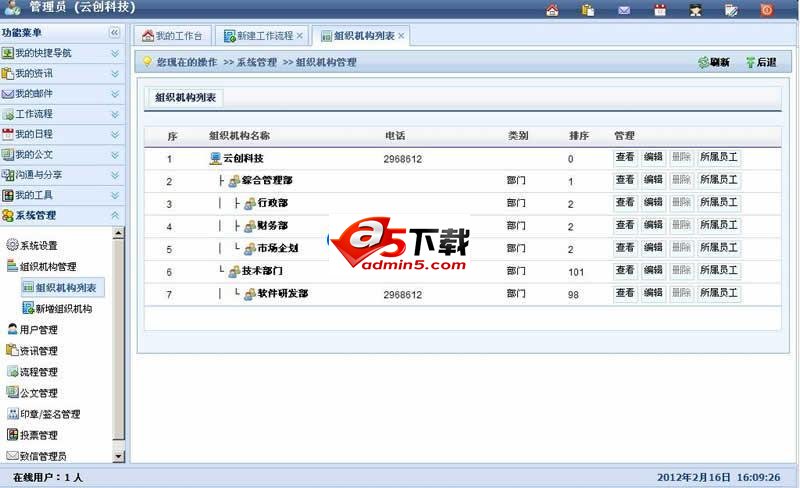
Task: Open 印章/签名管理 in sidebar
Action: click(x=43, y=414)
